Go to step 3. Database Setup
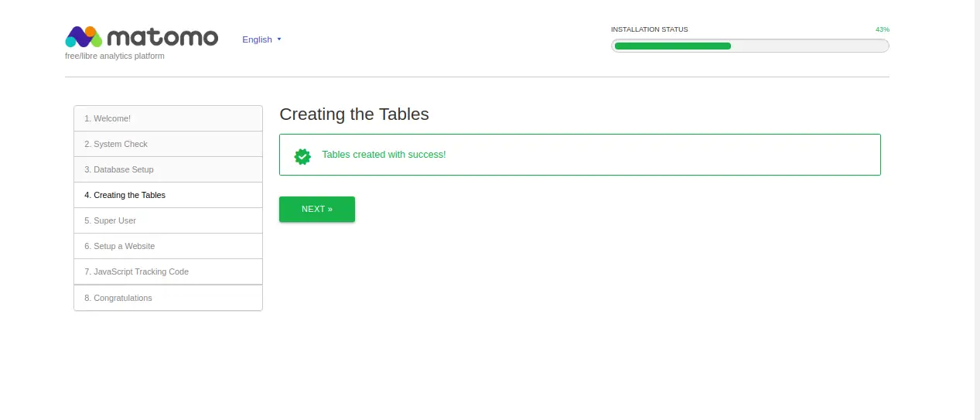The width and height of the screenshot is (980, 420). (168, 169)
